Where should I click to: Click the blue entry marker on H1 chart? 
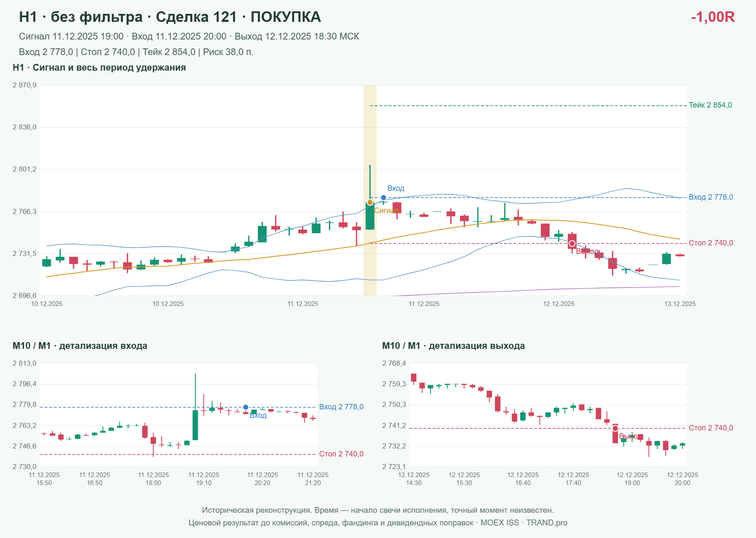pyautogui.click(x=383, y=198)
